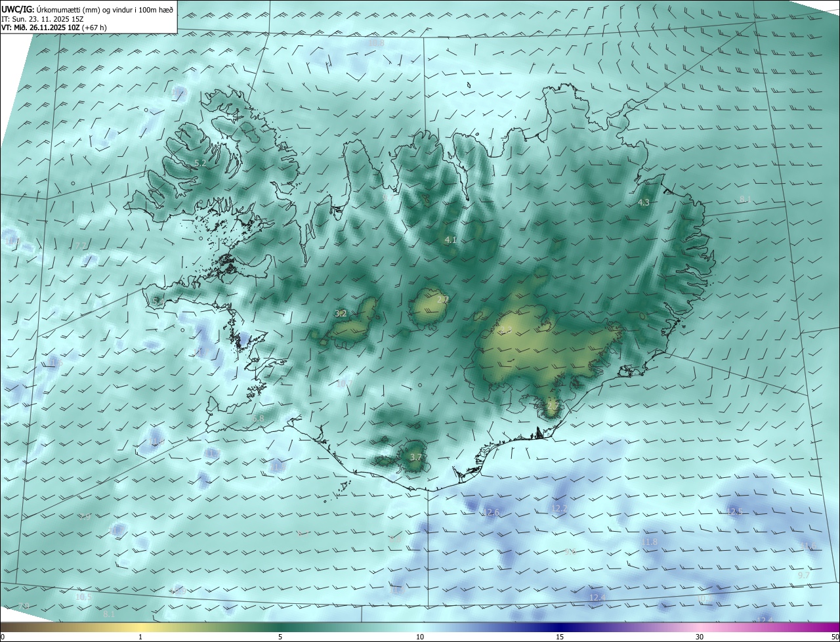Image resolution: width=840 pixels, height=642 pixels.
Task: Click the '0' label on color scale
Action: 3,637
